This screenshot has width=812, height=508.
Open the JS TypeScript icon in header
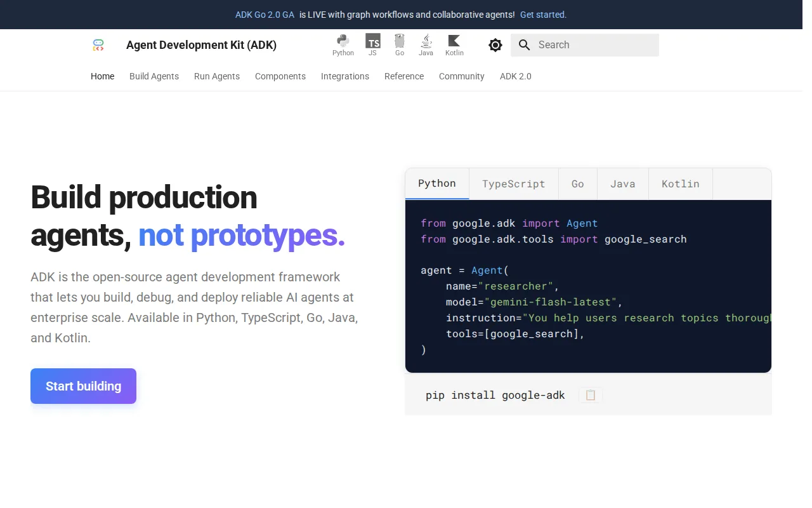click(372, 45)
